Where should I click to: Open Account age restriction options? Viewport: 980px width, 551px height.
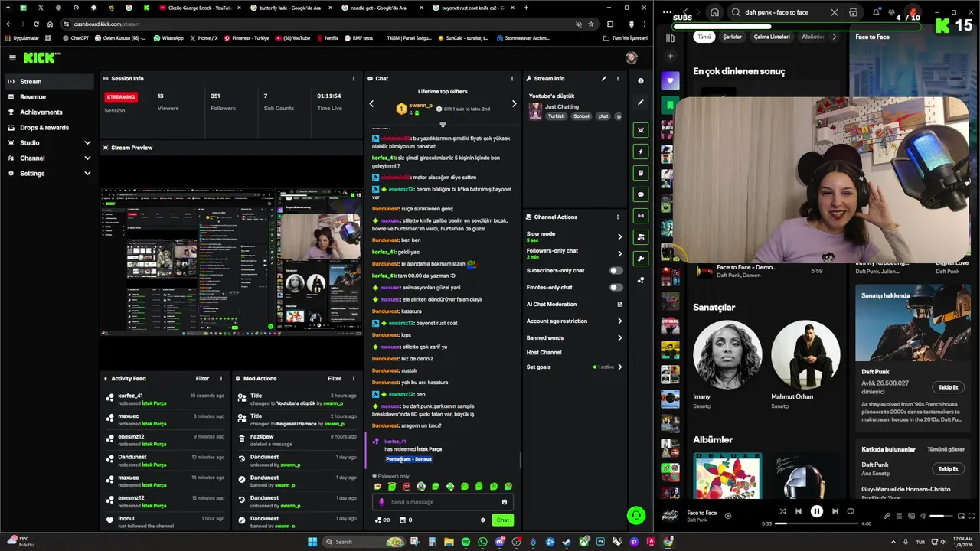point(574,321)
